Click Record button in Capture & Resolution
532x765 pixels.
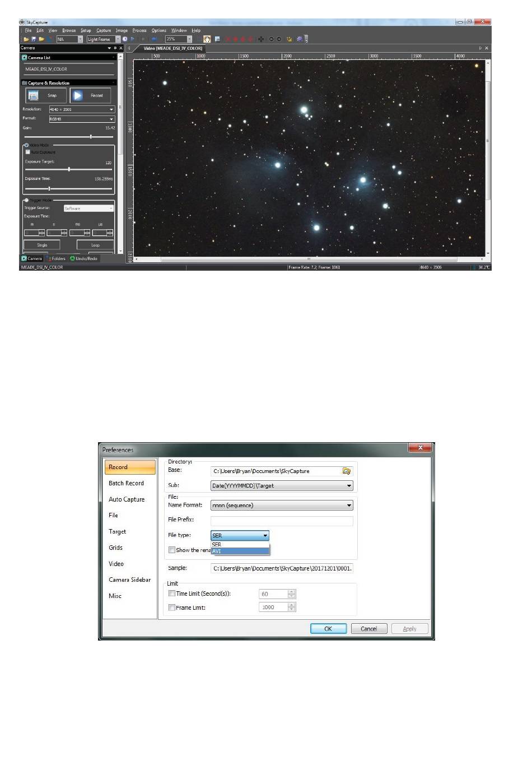tap(90, 96)
